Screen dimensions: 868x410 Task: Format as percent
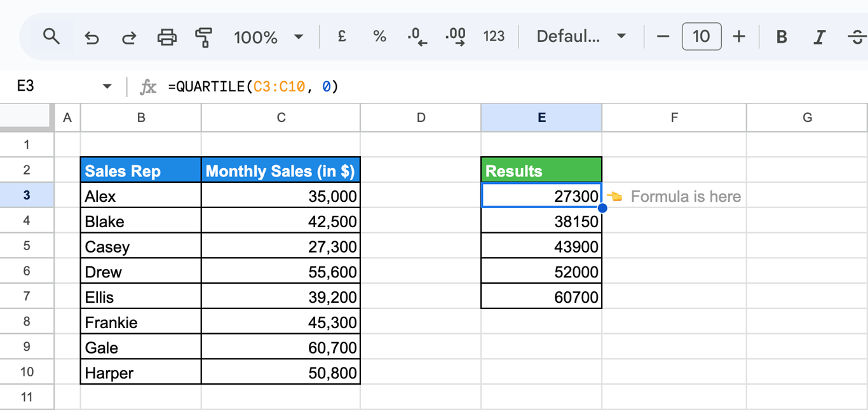(379, 37)
